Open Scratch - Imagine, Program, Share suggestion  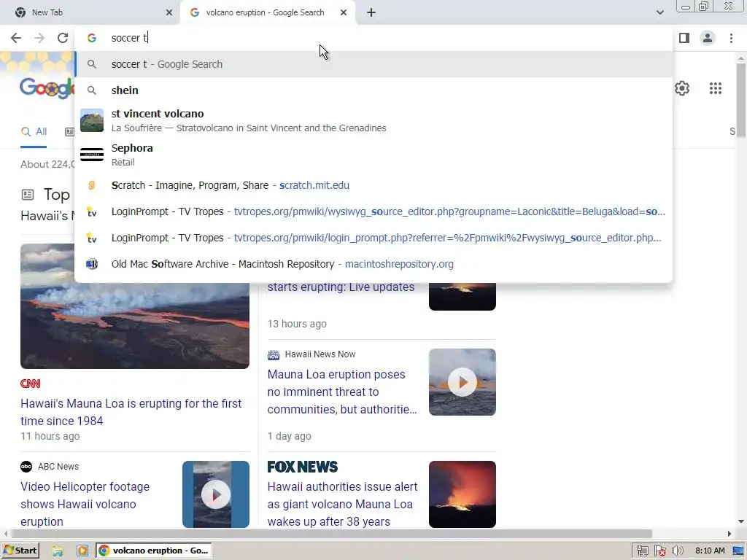click(x=373, y=185)
